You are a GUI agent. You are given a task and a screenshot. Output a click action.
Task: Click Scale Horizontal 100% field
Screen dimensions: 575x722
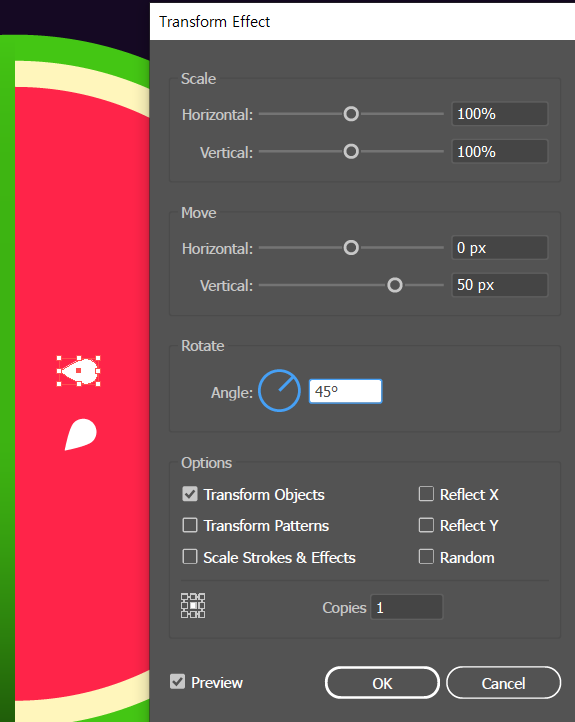coord(500,114)
